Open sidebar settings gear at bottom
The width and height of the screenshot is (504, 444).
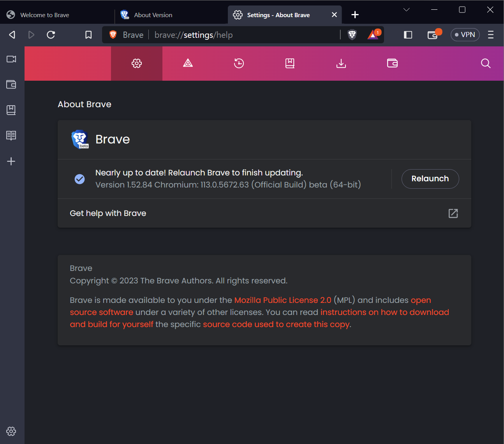tap(11, 431)
